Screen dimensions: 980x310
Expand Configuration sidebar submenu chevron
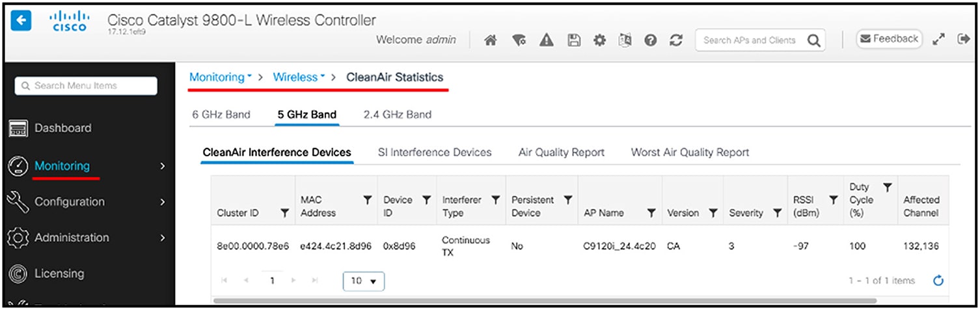tap(163, 202)
